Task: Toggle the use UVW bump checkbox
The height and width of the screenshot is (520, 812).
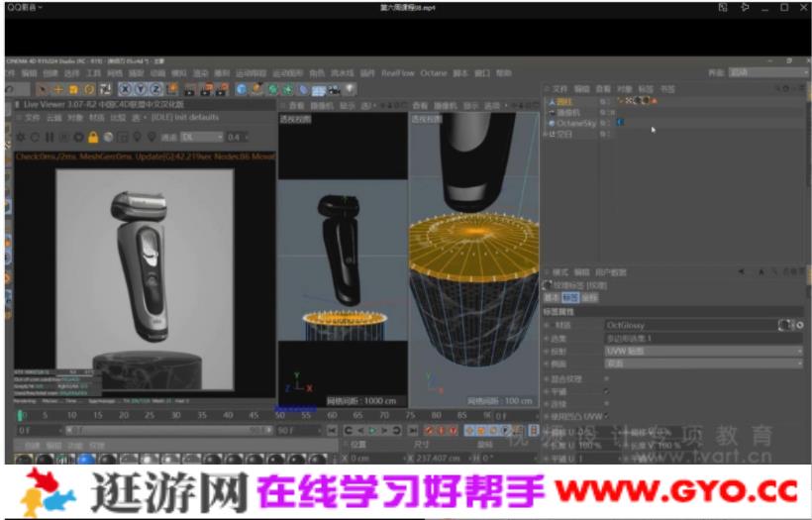Action: (x=606, y=416)
